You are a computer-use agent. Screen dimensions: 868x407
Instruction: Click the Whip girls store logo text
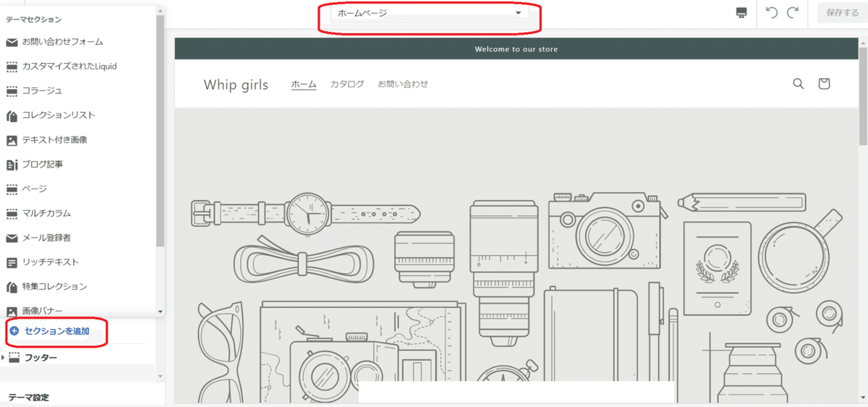click(x=236, y=85)
